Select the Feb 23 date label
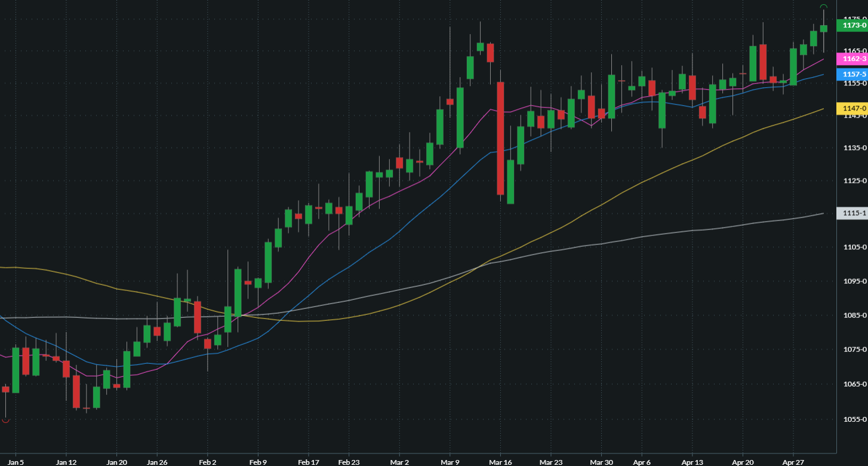868x466 pixels. pyautogui.click(x=349, y=461)
